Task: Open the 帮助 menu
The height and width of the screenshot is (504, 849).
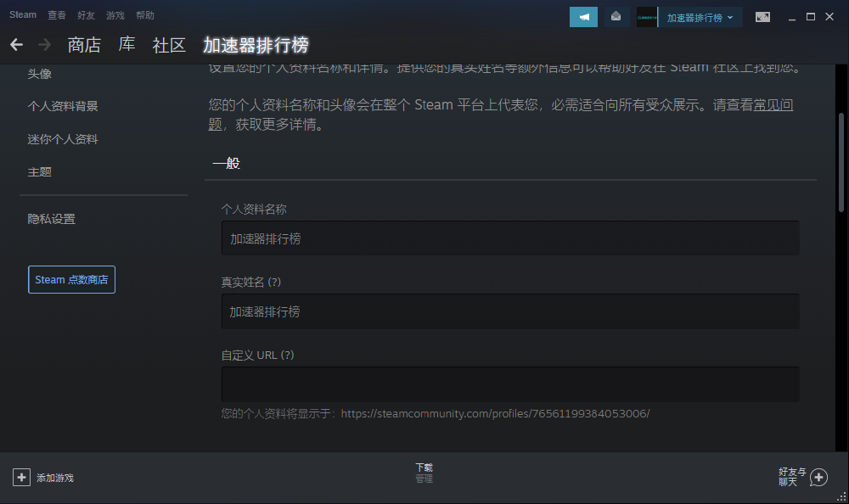Action: coord(145,15)
